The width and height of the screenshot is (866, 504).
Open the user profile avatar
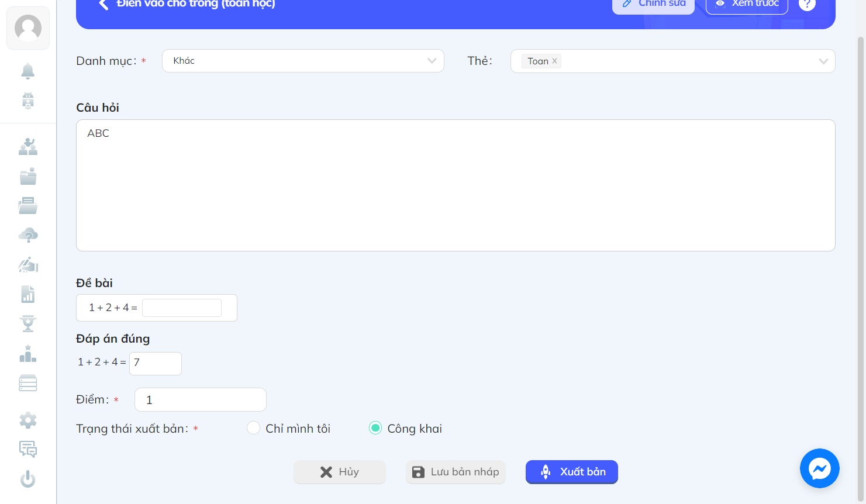[28, 28]
